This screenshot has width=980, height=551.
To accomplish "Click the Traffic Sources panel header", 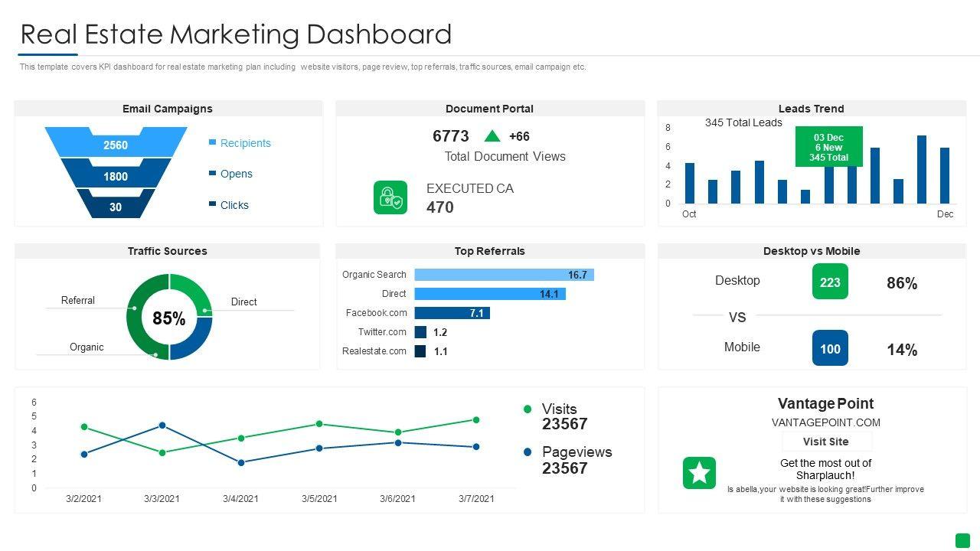I will coord(168,251).
